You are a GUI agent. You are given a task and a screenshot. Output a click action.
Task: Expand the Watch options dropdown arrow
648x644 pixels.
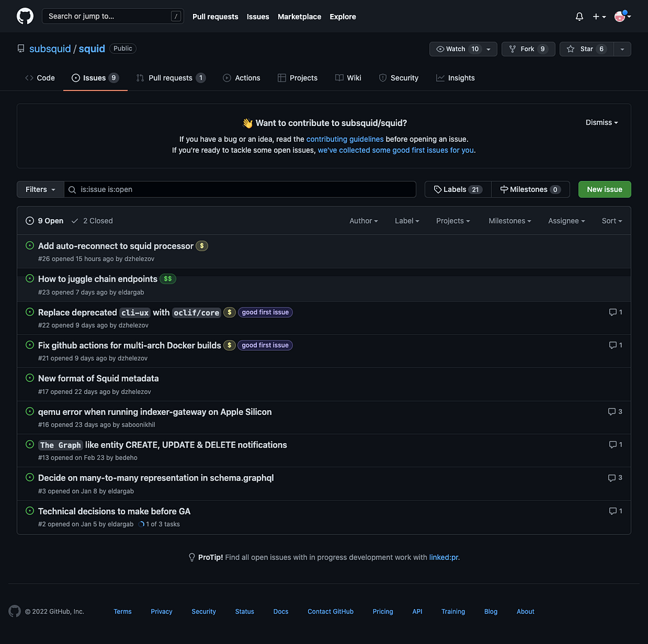pos(489,49)
